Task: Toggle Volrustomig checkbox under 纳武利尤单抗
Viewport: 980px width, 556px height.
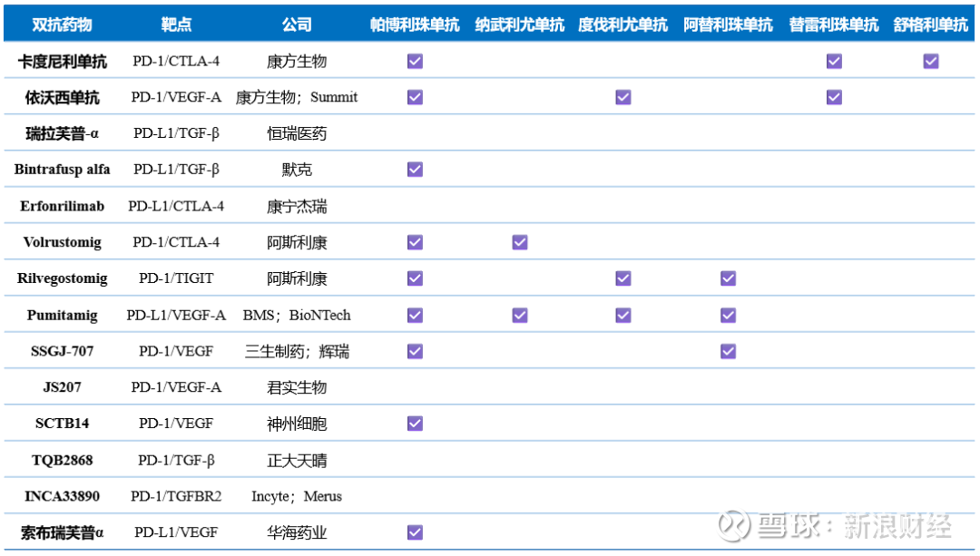Action: tap(519, 242)
